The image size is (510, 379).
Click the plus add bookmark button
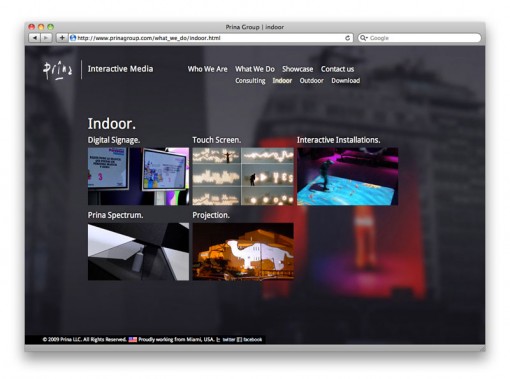coord(62,38)
